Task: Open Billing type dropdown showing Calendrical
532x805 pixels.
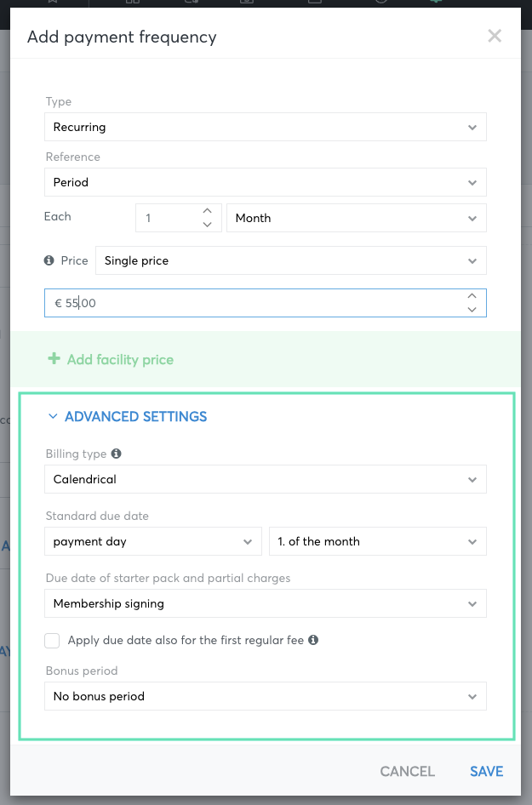Action: tap(266, 479)
